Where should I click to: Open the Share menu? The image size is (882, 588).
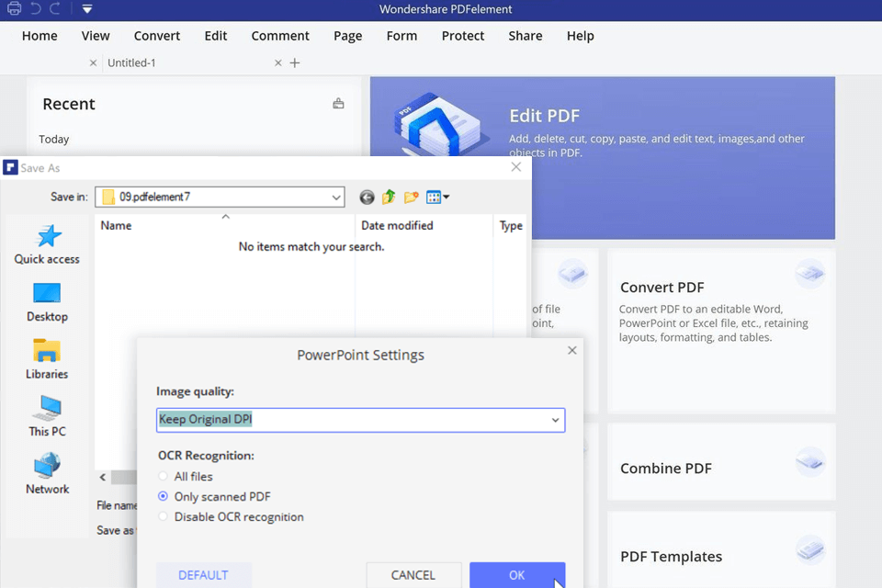[x=526, y=36]
